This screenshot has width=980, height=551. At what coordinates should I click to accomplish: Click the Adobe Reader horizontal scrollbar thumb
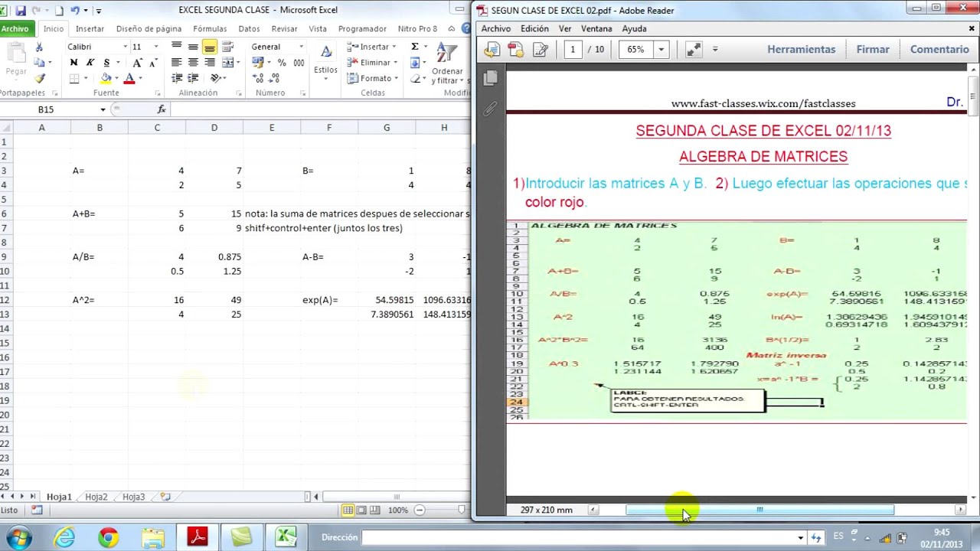[x=759, y=510]
